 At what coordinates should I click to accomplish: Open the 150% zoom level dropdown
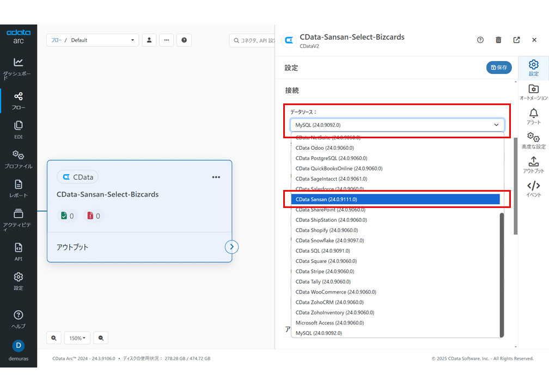[x=77, y=338]
